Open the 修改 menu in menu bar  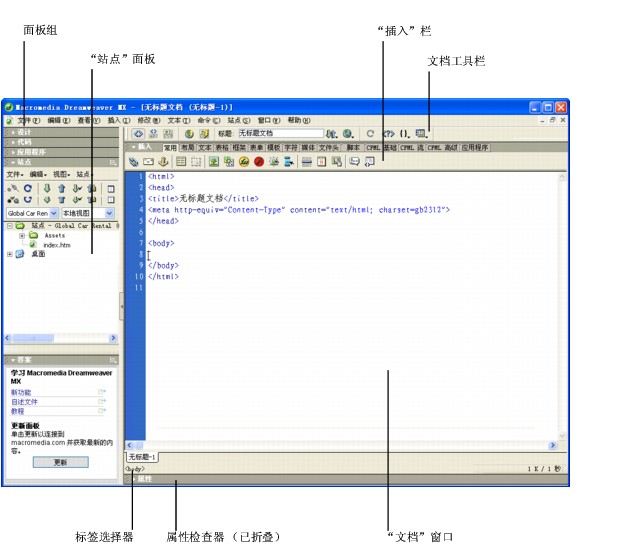coord(149,120)
